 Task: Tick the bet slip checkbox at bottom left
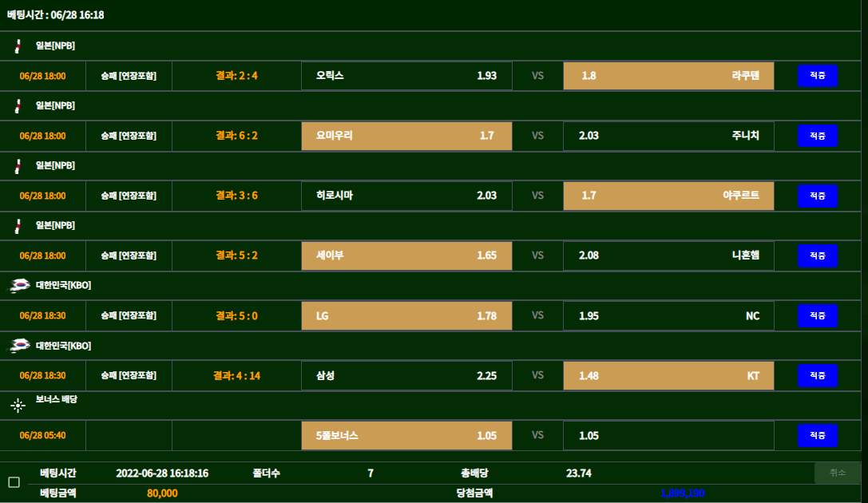click(14, 482)
